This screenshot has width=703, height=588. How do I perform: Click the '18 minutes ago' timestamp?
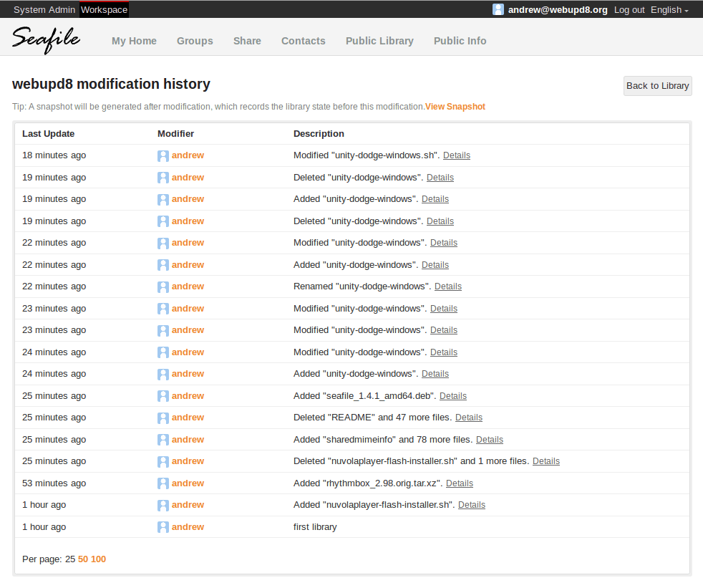pyautogui.click(x=54, y=155)
